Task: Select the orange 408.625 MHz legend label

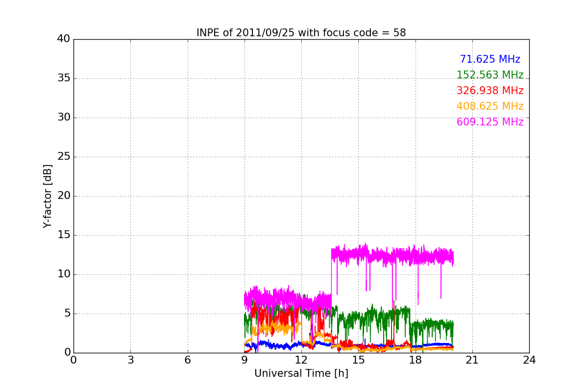Action: coord(490,106)
